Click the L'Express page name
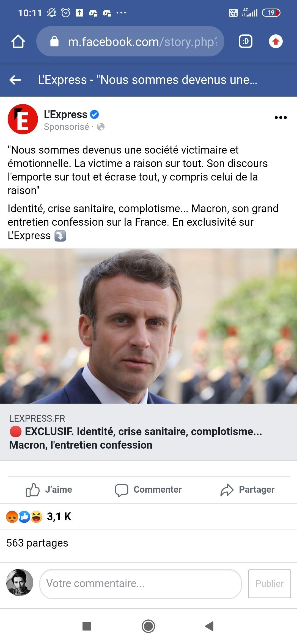Image resolution: width=297 pixels, height=644 pixels. click(65, 114)
